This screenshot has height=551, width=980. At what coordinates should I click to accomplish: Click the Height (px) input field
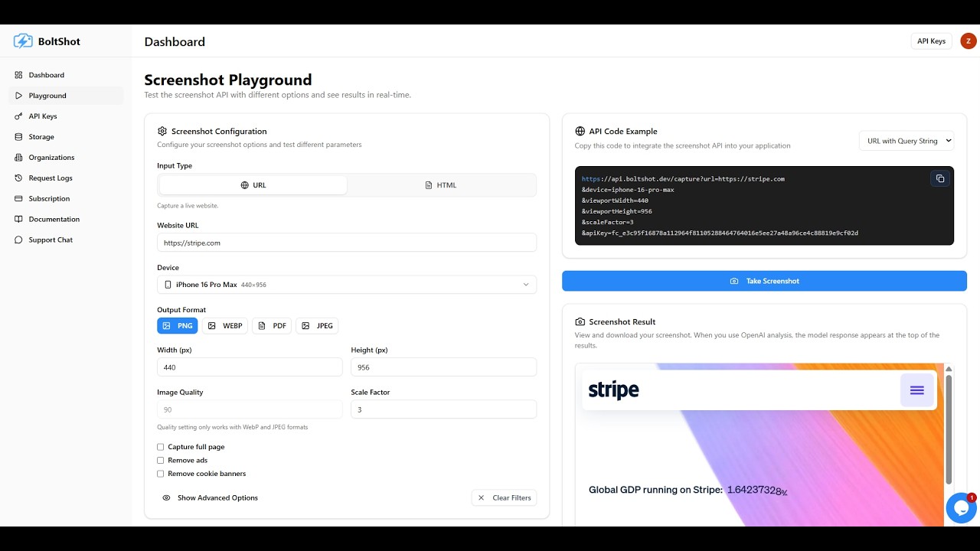pyautogui.click(x=444, y=367)
